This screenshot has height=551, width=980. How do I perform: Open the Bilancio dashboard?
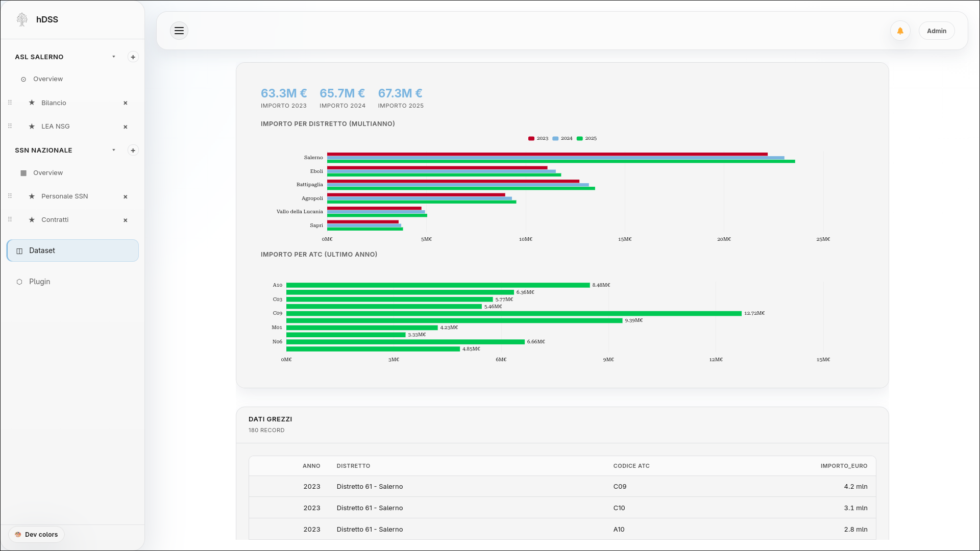(x=54, y=103)
